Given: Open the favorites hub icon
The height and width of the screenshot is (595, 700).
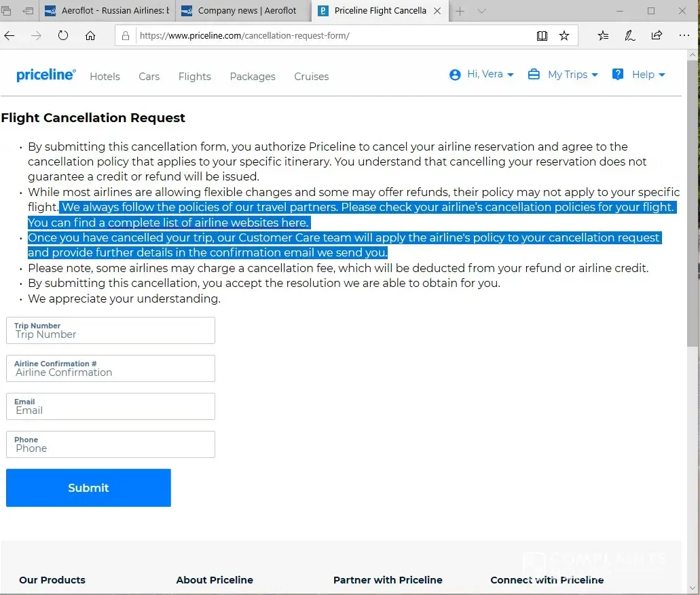Looking at the screenshot, I should point(603,36).
